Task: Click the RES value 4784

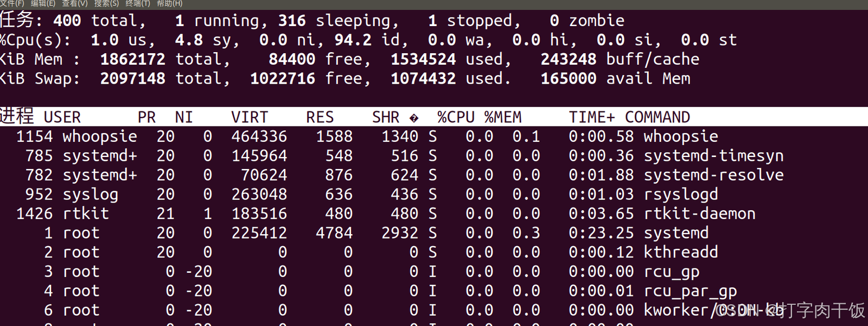Action: point(334,234)
